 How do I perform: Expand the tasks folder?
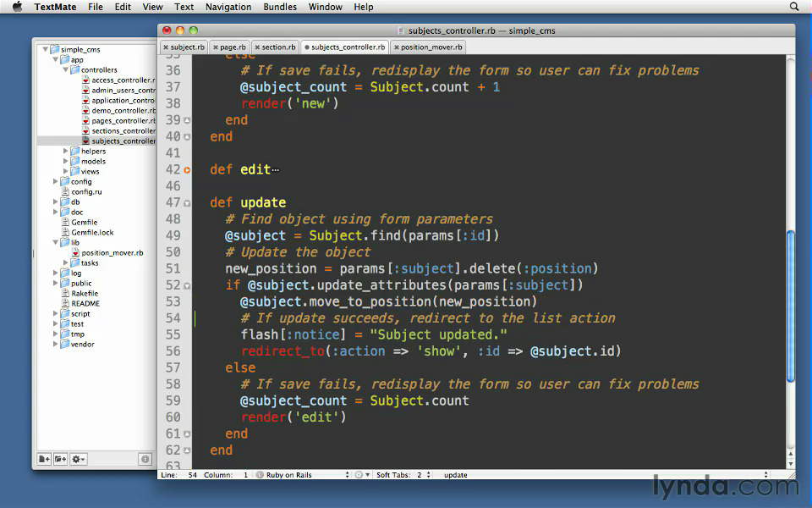(x=66, y=262)
